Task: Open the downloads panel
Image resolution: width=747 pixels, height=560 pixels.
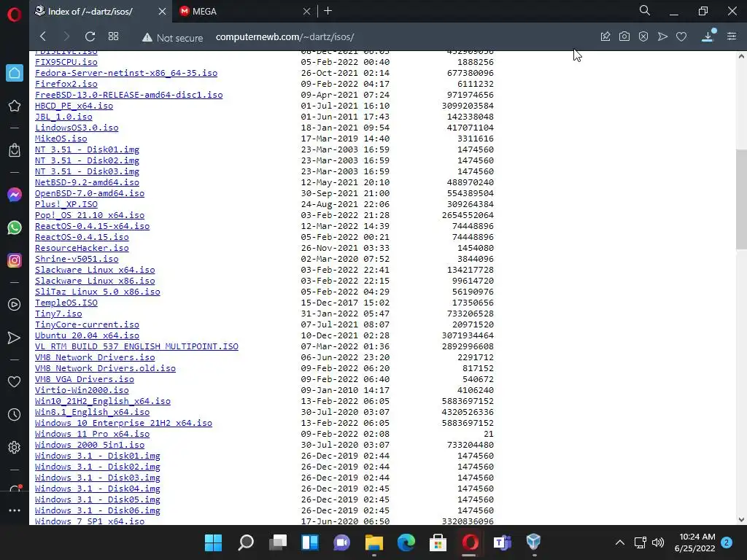Action: click(x=708, y=36)
